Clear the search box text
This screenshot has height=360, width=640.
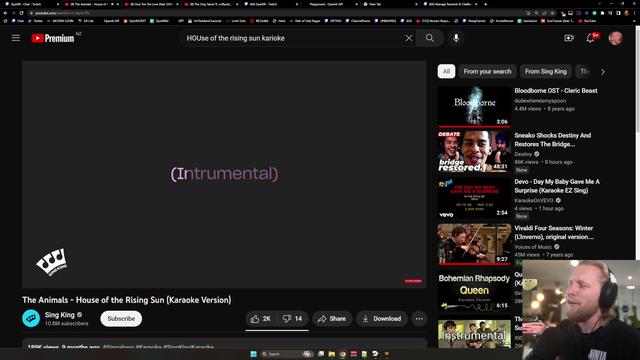click(x=409, y=38)
